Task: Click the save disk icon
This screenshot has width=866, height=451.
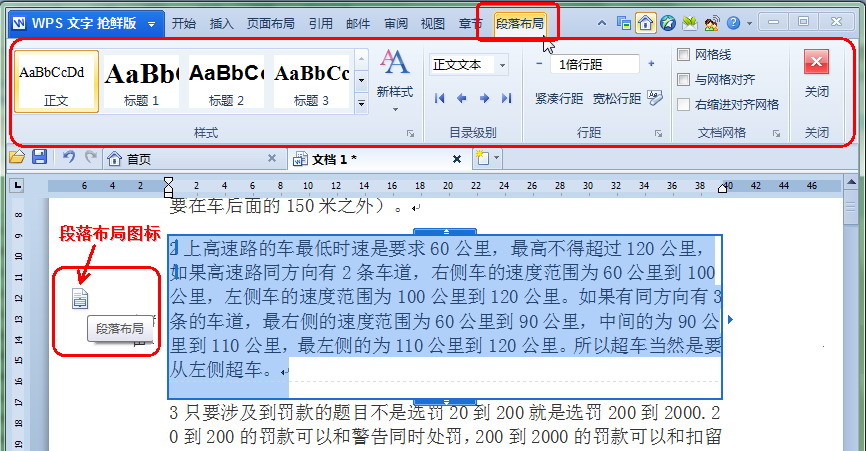Action: 40,157
